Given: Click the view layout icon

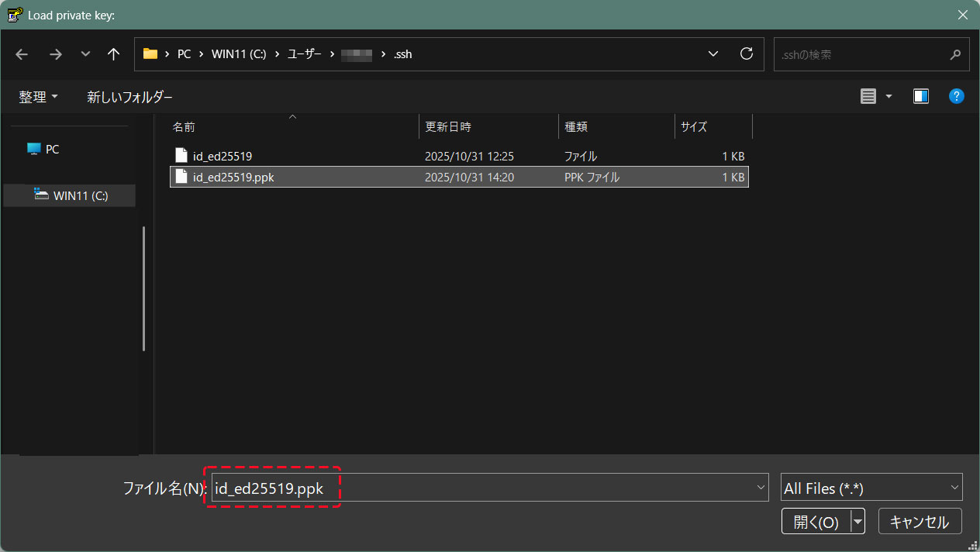Looking at the screenshot, I should pos(868,96).
